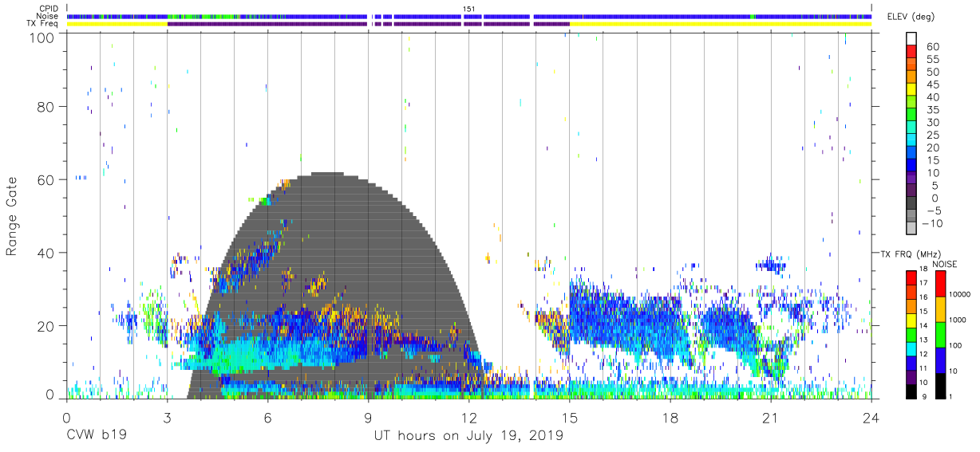Click elevation colorbar label '60'
Viewport: 980px width, 452px height.
(x=934, y=46)
